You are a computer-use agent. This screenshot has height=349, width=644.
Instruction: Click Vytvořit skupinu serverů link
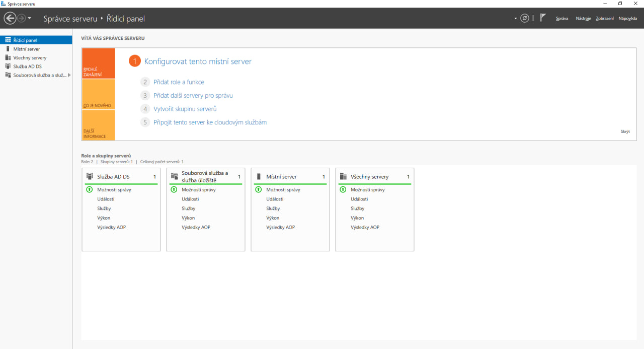(x=185, y=109)
